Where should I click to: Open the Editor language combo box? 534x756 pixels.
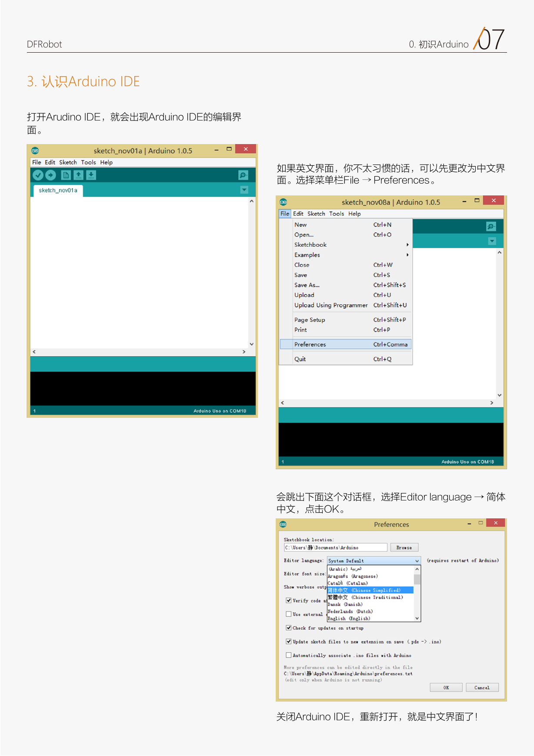374,561
